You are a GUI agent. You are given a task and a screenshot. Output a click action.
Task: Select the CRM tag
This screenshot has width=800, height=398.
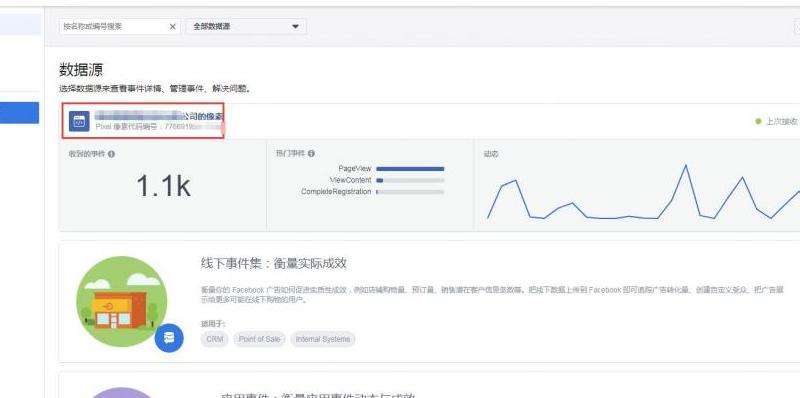215,339
